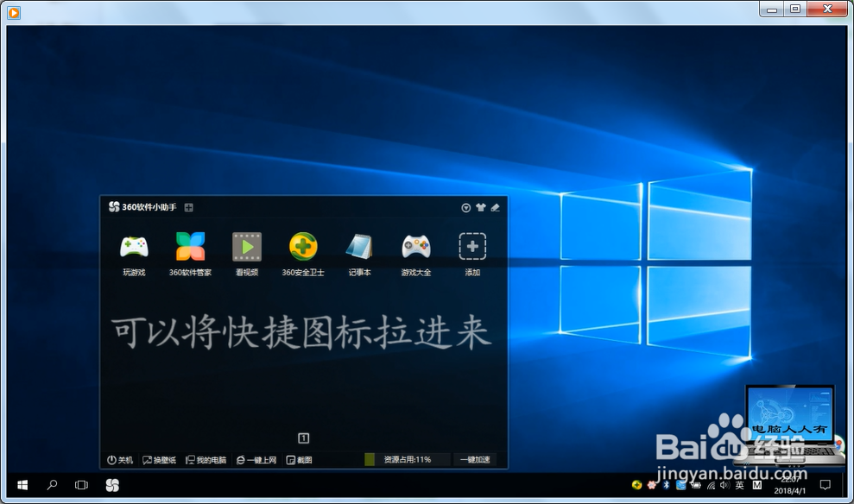This screenshot has width=854, height=504.
Task: Click the edit pencil icon in panel header
Action: [x=495, y=207]
